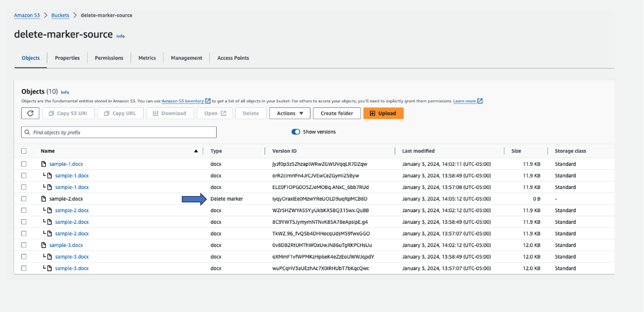Click the Version ID column header
This screenshot has height=312, width=644.
point(284,151)
